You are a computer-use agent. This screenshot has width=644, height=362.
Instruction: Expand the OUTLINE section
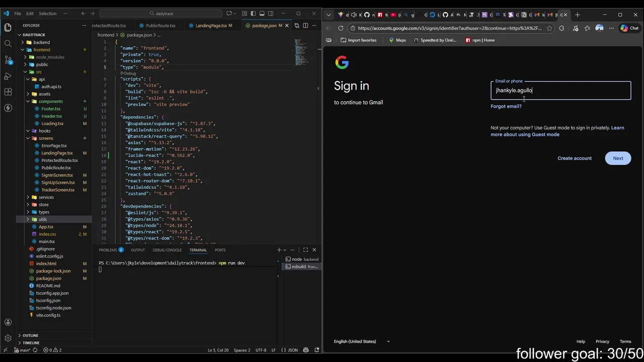(x=30, y=335)
